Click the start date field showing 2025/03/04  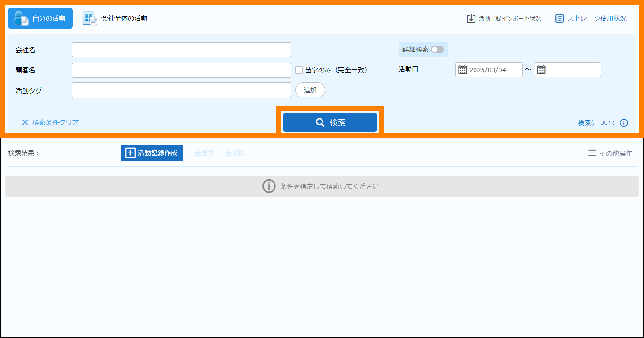click(x=493, y=70)
